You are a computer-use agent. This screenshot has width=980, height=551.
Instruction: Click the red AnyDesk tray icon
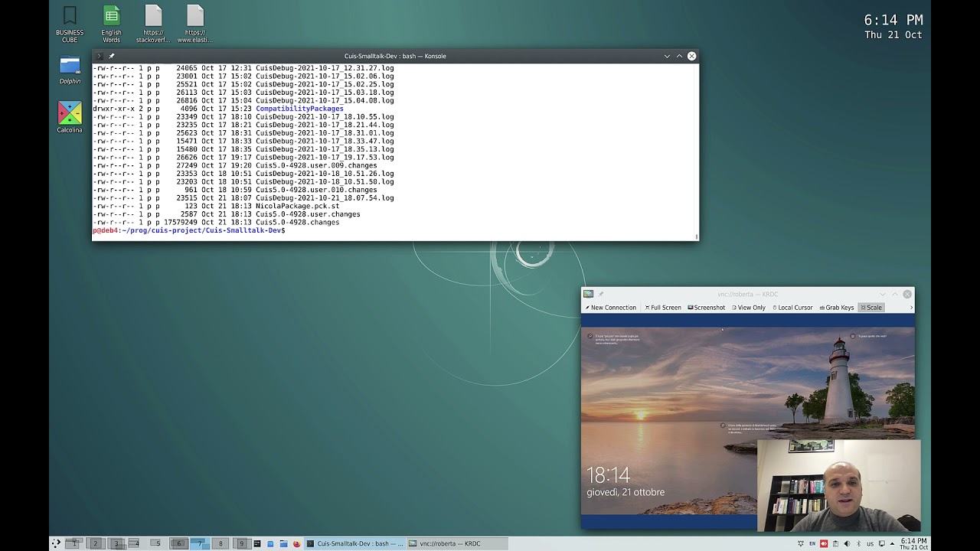824,543
